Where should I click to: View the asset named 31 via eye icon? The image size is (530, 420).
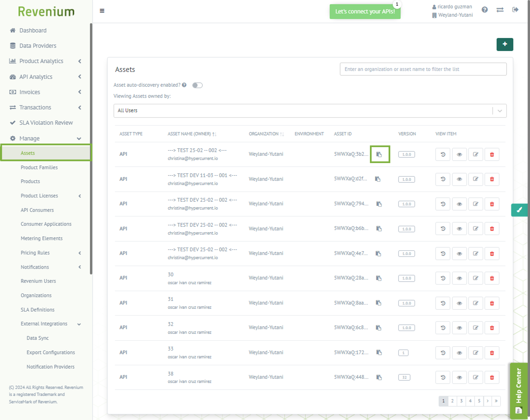tap(459, 303)
